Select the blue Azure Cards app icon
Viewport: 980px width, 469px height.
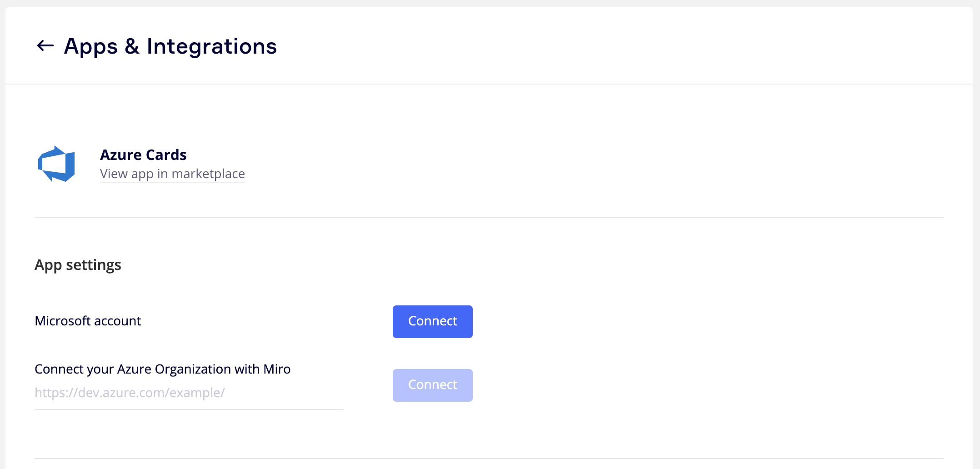point(56,164)
